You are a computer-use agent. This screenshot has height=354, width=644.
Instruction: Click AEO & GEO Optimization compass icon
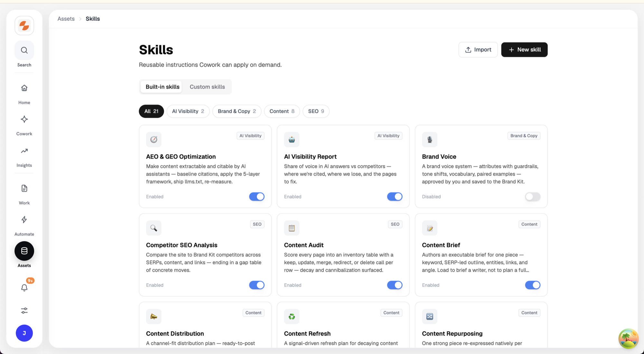click(x=154, y=139)
